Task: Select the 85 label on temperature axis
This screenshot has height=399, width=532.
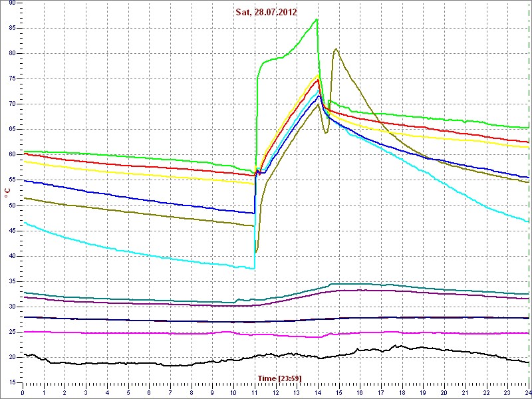Action: 12,28
